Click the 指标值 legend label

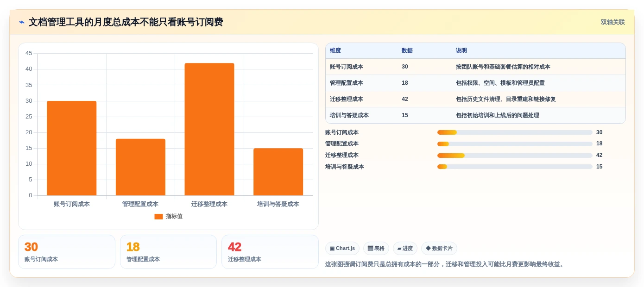[174, 217]
